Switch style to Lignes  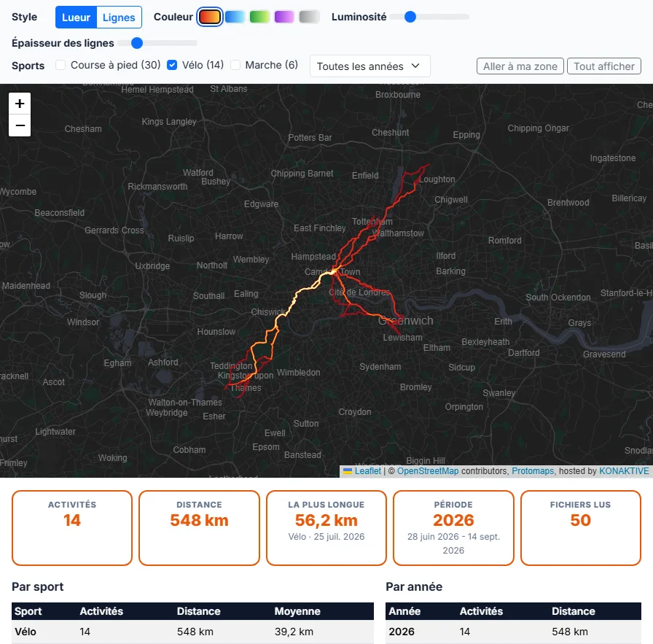(x=119, y=17)
